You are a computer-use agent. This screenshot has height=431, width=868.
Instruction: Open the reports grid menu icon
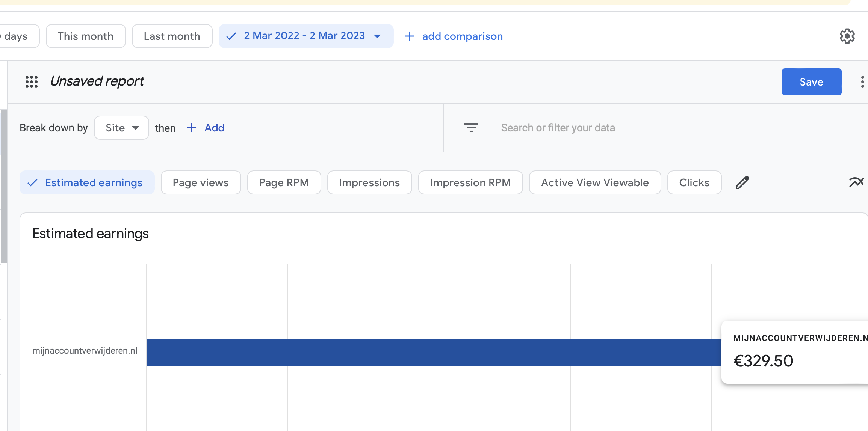pos(32,81)
